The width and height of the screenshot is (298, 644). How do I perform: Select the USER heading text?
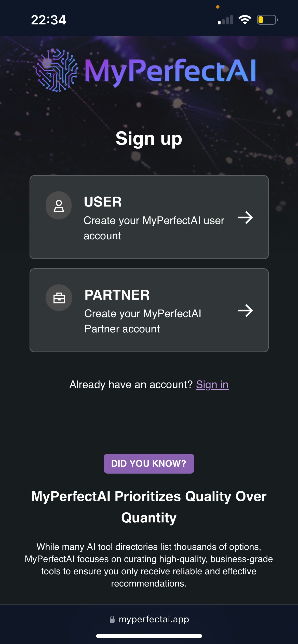pos(103,202)
